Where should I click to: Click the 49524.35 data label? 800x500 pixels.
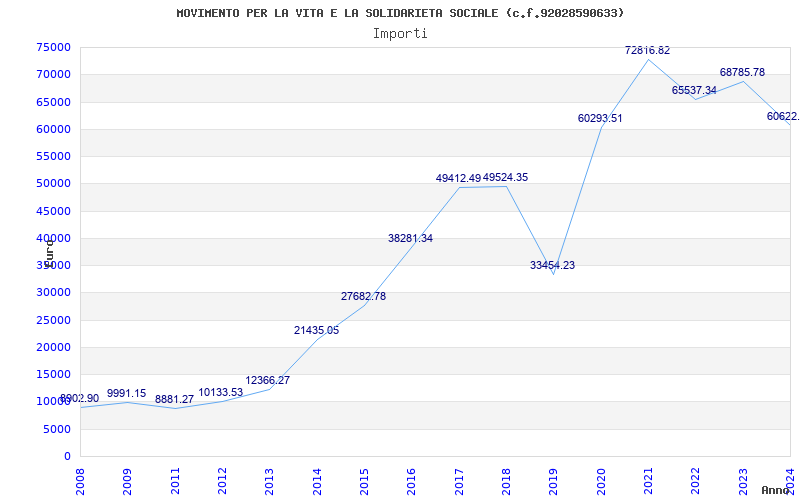(505, 178)
